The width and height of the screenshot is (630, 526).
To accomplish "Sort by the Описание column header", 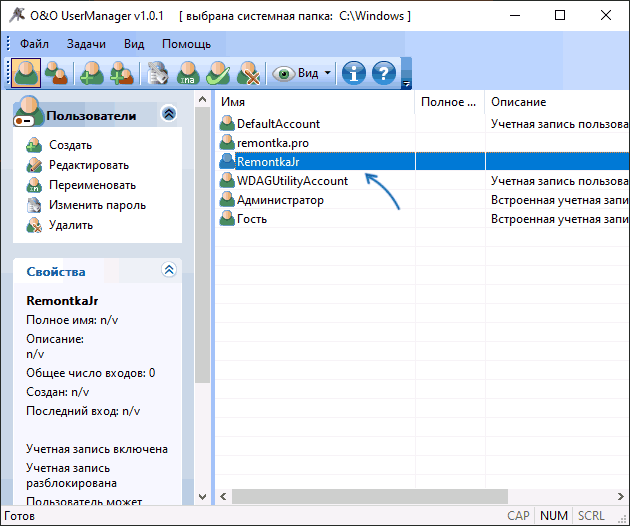I will click(x=558, y=102).
